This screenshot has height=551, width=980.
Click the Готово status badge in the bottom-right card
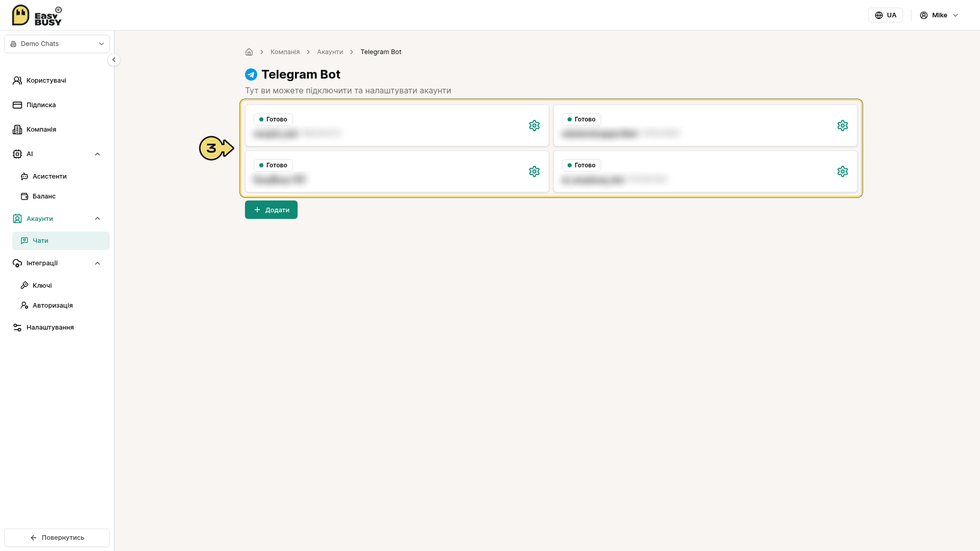point(581,165)
